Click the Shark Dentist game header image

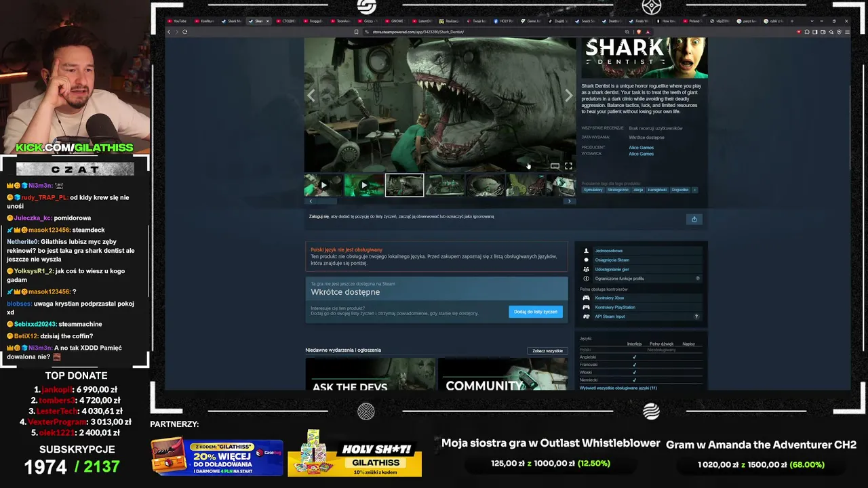tap(644, 58)
